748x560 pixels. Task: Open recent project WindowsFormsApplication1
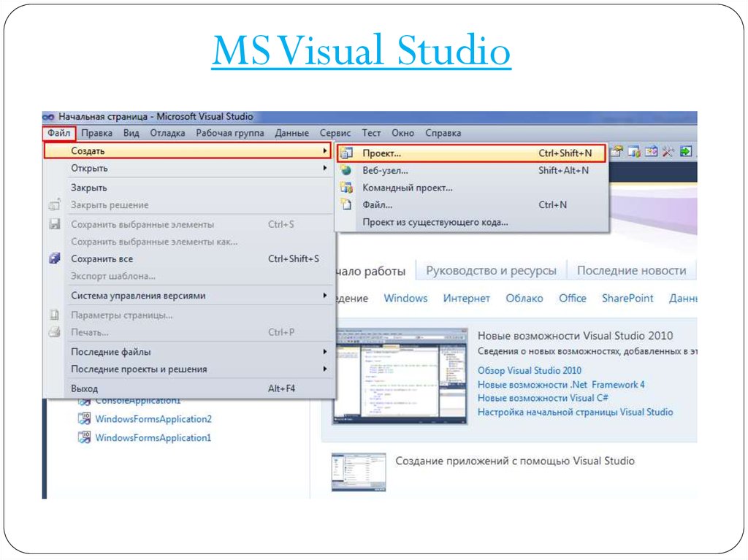(x=153, y=438)
